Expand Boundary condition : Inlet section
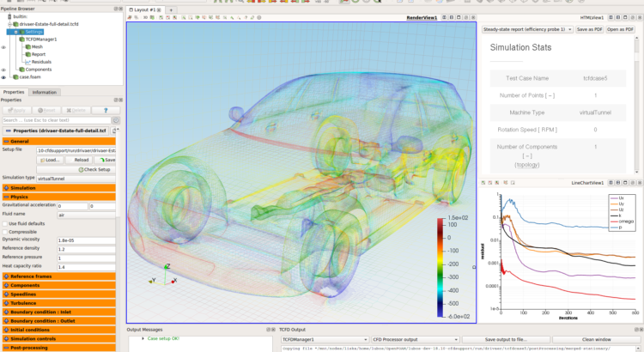The image size is (644, 352). click(x=59, y=313)
